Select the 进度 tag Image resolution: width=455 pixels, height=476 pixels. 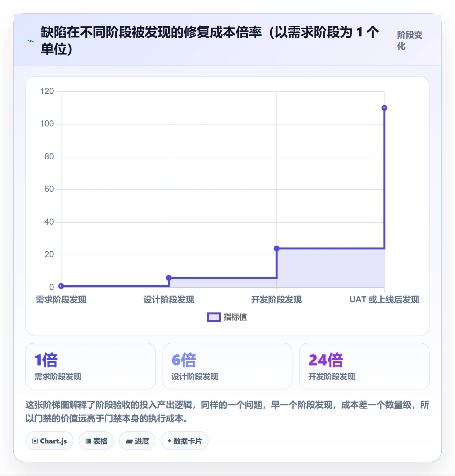pyautogui.click(x=137, y=441)
